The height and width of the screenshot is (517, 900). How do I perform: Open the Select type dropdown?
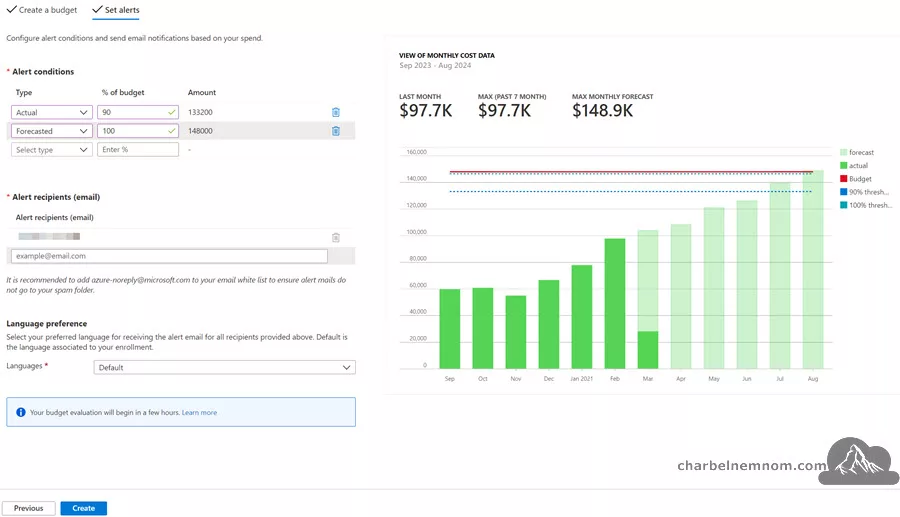point(52,150)
